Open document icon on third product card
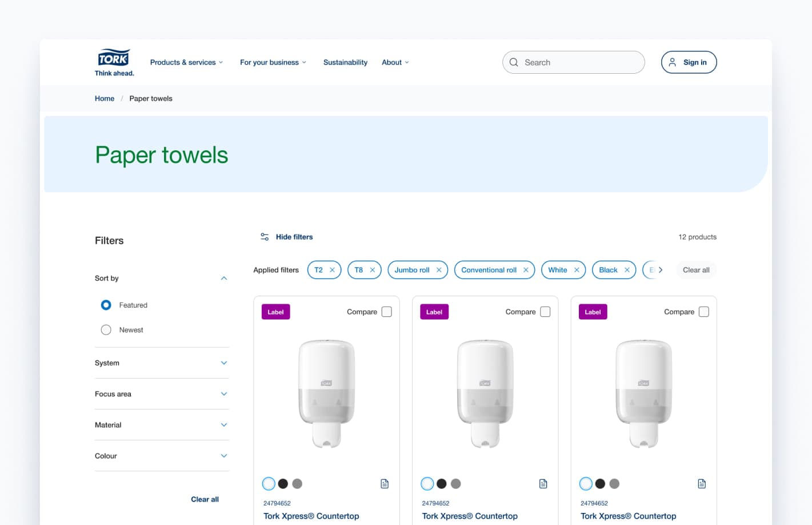Screen dimensions: 812x525 [x=702, y=484]
